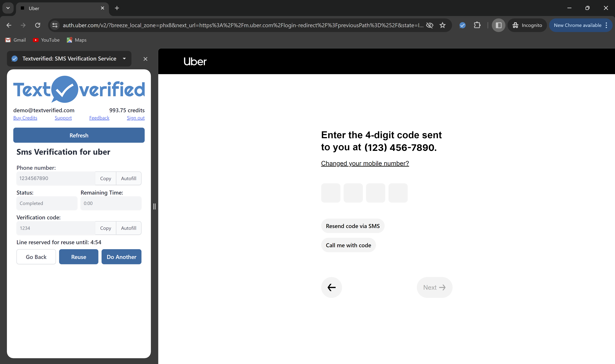The width and height of the screenshot is (615, 364).
Task: Minimize the Chrome window
Action: (x=569, y=8)
